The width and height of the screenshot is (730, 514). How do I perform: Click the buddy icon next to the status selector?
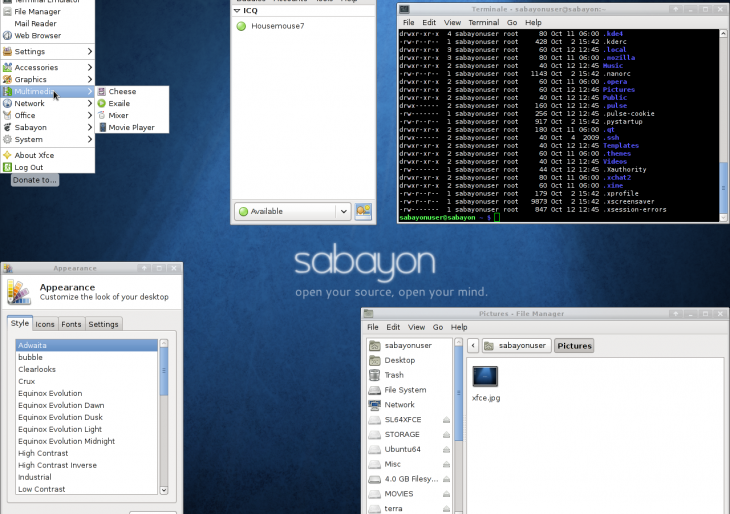tap(363, 211)
